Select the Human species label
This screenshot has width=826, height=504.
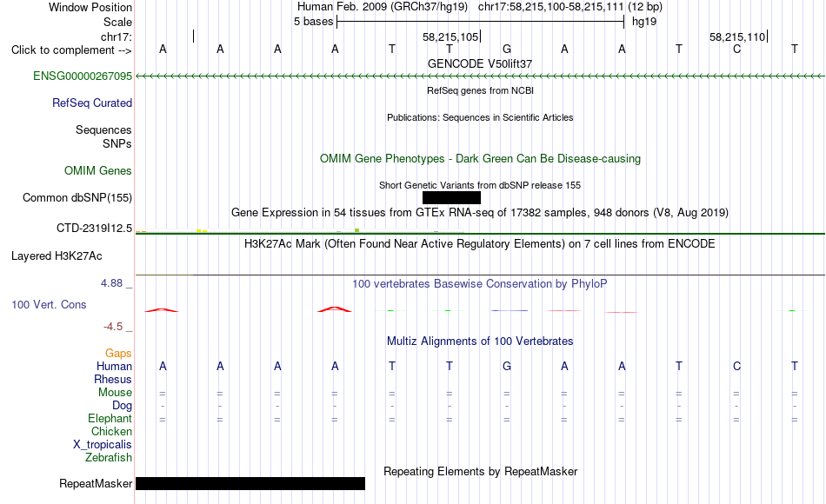click(114, 367)
